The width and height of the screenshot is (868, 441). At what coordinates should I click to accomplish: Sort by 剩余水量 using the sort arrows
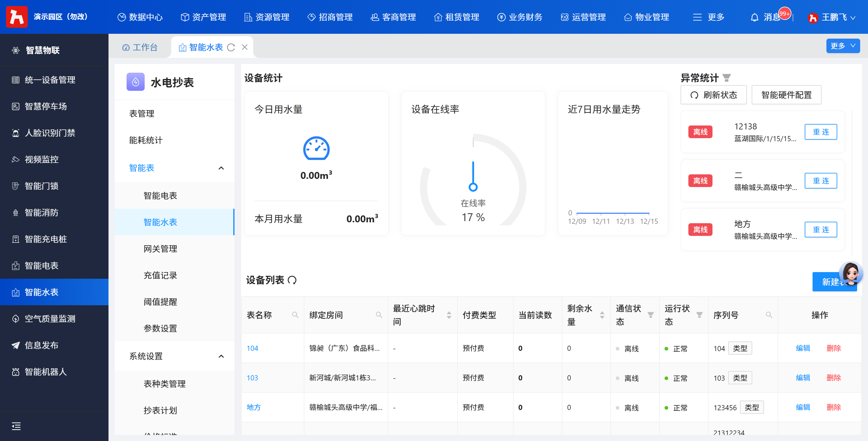click(602, 315)
